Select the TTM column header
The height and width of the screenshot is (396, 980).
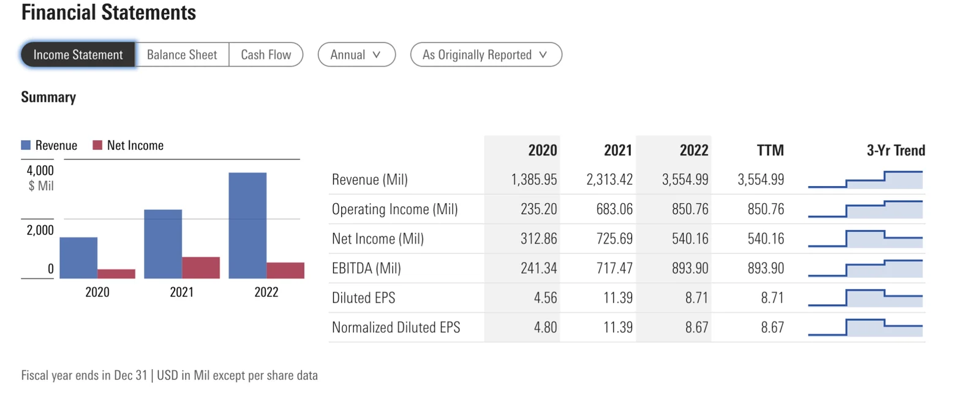770,150
